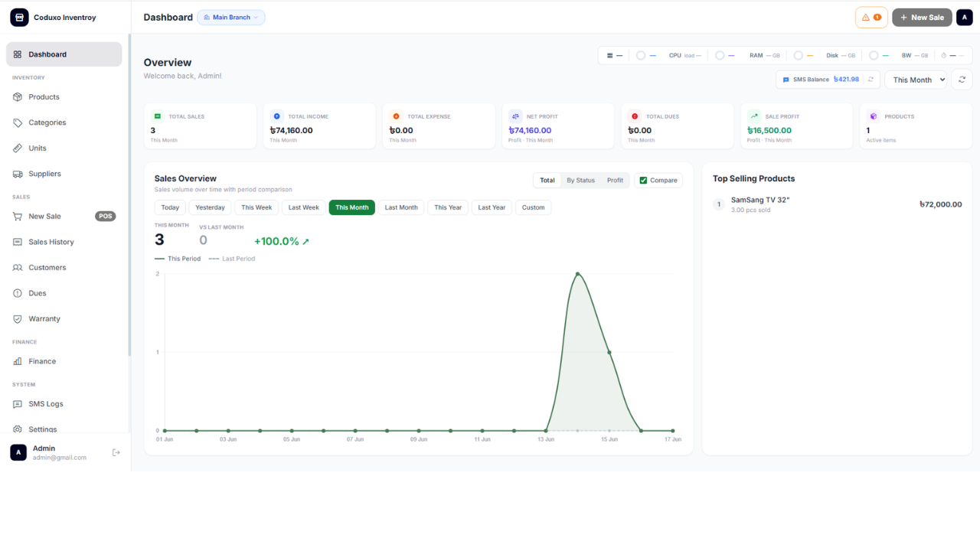980x551 pixels.
Task: Open Suppliers page
Action: [x=64, y=174]
